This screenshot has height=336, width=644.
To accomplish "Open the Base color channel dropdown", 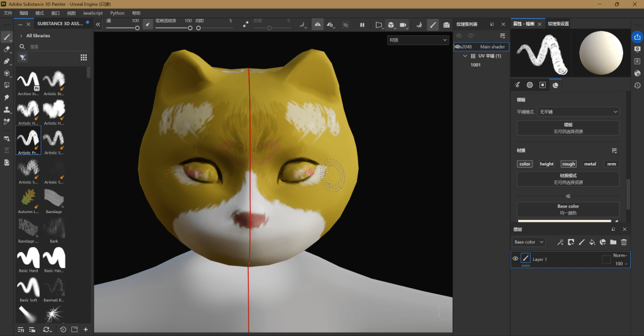I will click(x=528, y=242).
